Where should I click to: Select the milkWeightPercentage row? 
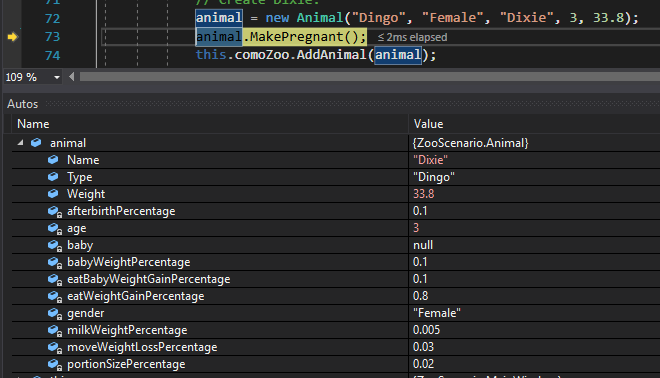[x=336, y=330]
